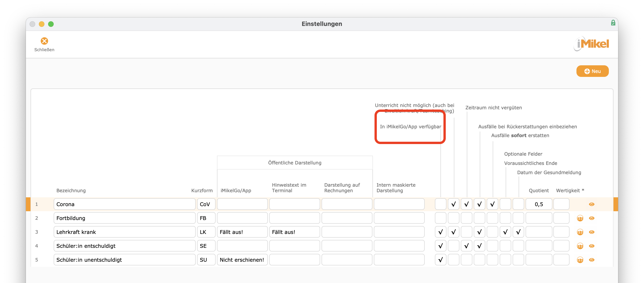Click the Schließen label text
The height and width of the screenshot is (283, 644).
point(44,50)
